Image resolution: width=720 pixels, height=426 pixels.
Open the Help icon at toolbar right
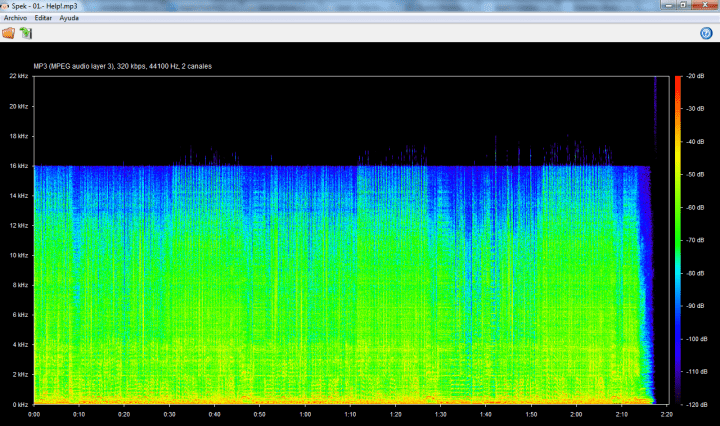click(705, 33)
